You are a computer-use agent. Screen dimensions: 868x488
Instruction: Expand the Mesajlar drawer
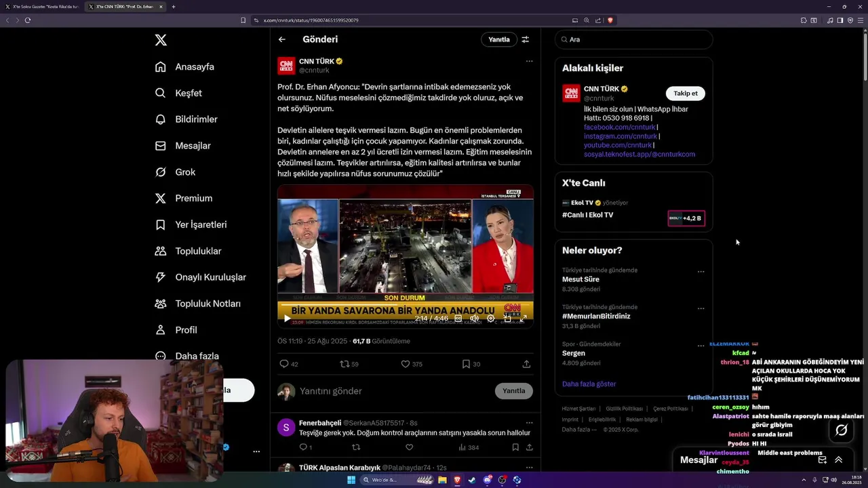click(x=839, y=460)
